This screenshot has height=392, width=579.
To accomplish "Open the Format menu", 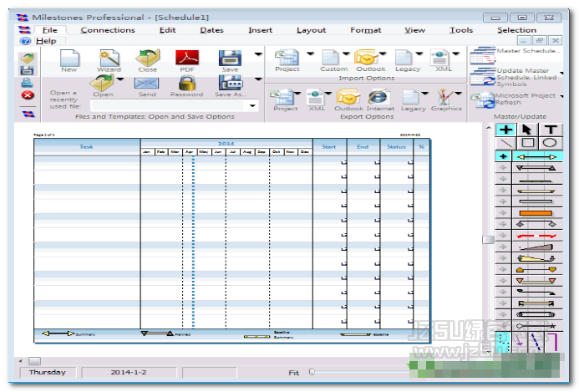I will coord(366,30).
